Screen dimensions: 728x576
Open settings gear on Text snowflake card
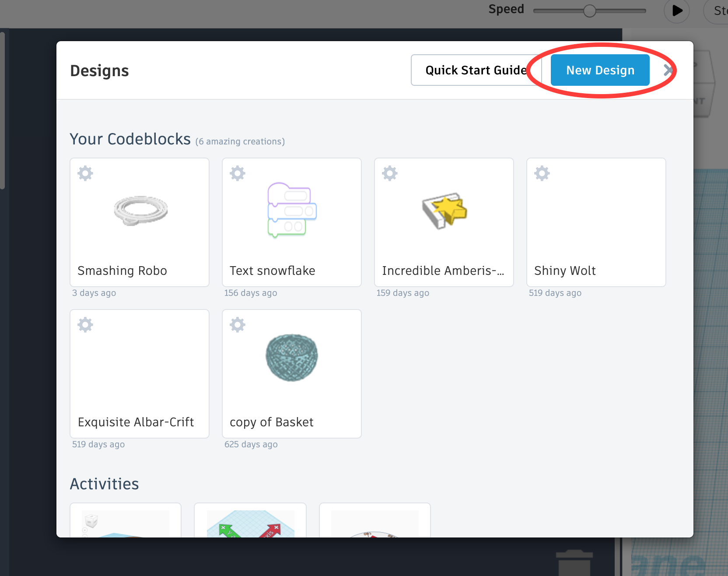coord(237,173)
